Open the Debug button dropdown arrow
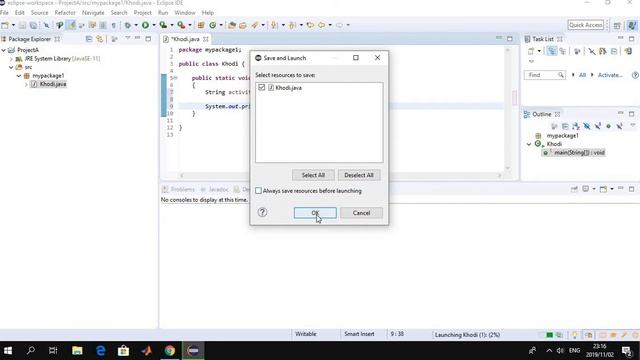The width and height of the screenshot is (640, 360). click(136, 25)
